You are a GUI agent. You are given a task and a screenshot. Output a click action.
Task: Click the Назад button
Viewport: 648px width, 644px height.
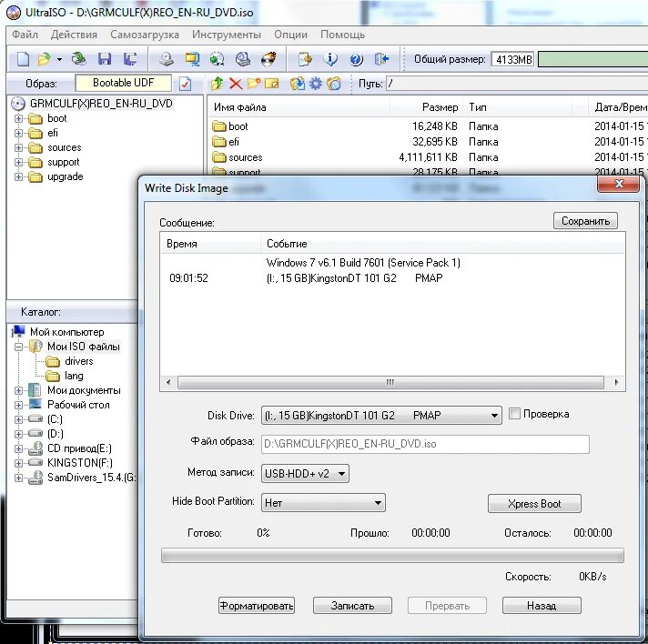coord(542,606)
